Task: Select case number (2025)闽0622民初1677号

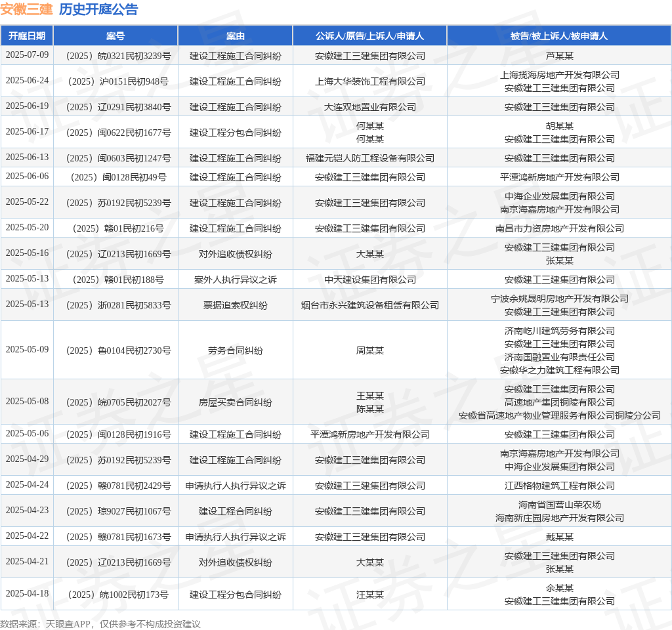Action: pyautogui.click(x=118, y=133)
